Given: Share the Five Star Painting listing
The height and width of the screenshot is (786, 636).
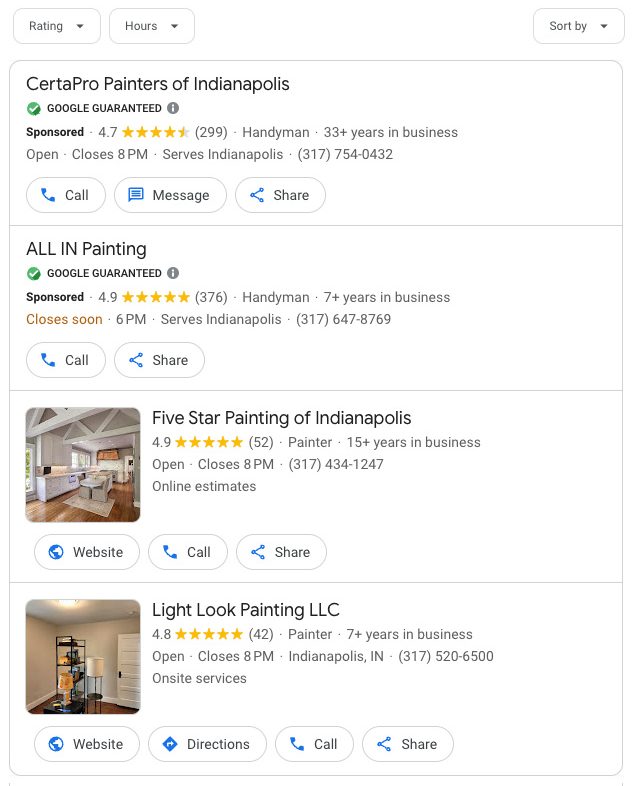Looking at the screenshot, I should [x=281, y=552].
